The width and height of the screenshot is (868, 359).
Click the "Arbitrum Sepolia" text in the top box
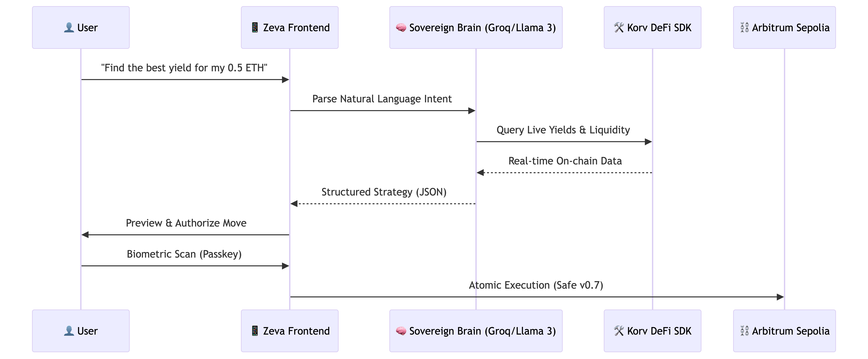791,27
